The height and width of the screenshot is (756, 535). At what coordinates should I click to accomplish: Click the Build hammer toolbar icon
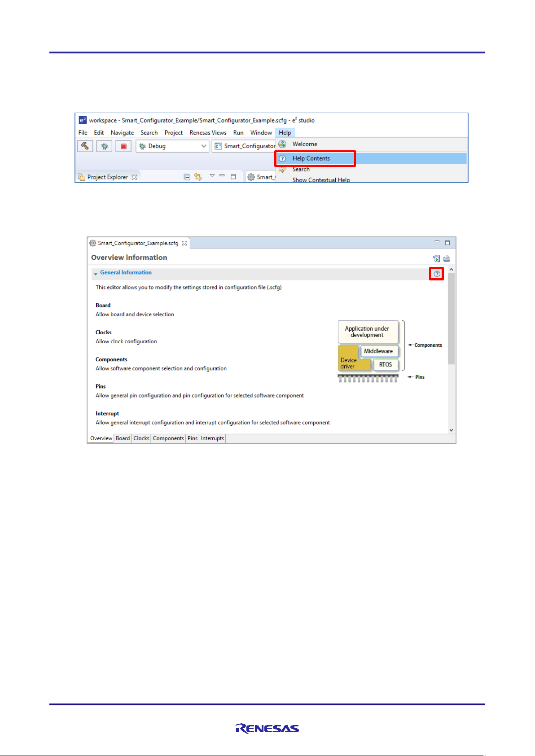click(85, 146)
